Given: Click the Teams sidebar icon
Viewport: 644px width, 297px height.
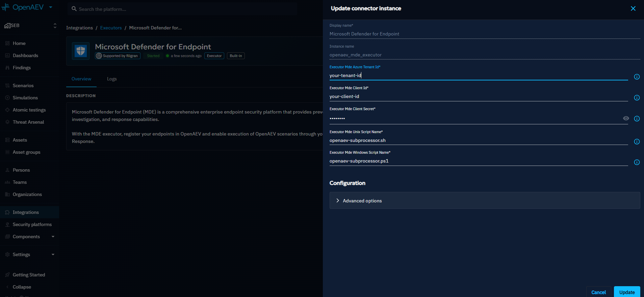Looking at the screenshot, I should pos(7,182).
